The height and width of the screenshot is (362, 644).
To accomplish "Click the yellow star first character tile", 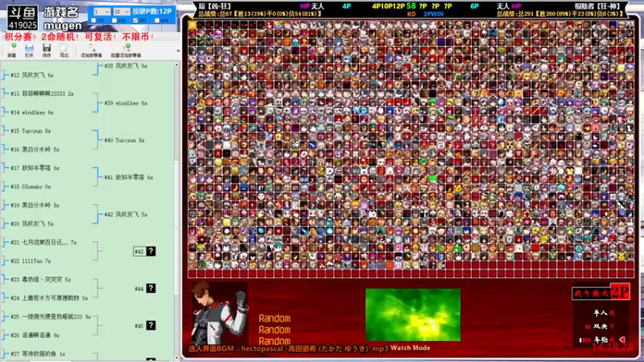I will click(192, 25).
